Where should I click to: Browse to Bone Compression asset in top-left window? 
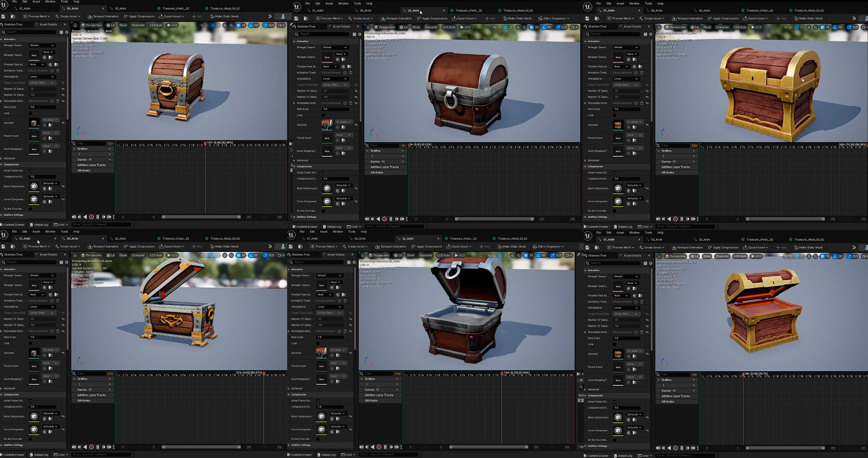point(50,188)
